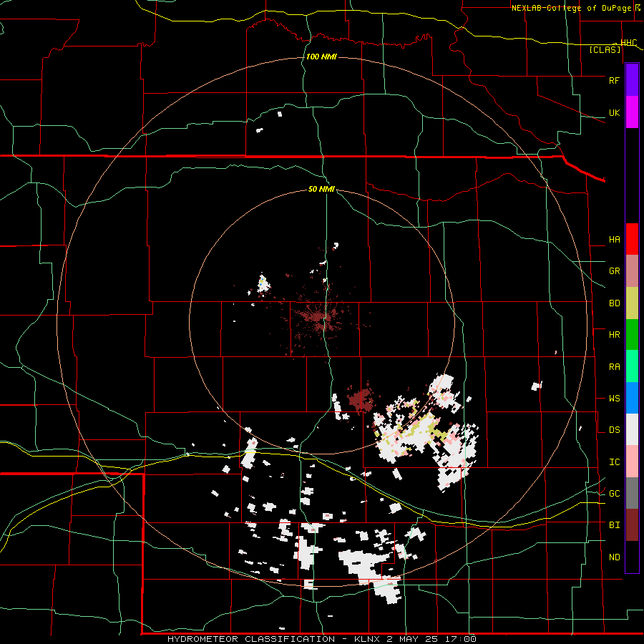644x644 pixels.
Task: Click the GR legend label
Action: 614,271
